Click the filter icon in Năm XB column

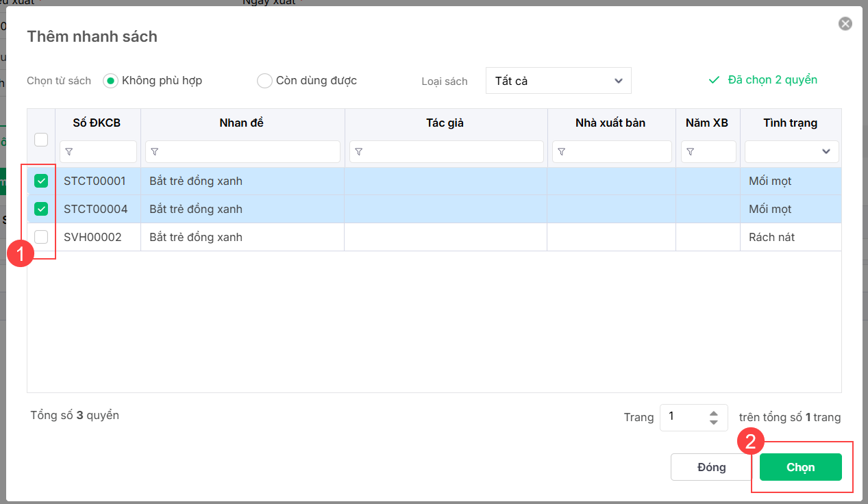pos(690,152)
